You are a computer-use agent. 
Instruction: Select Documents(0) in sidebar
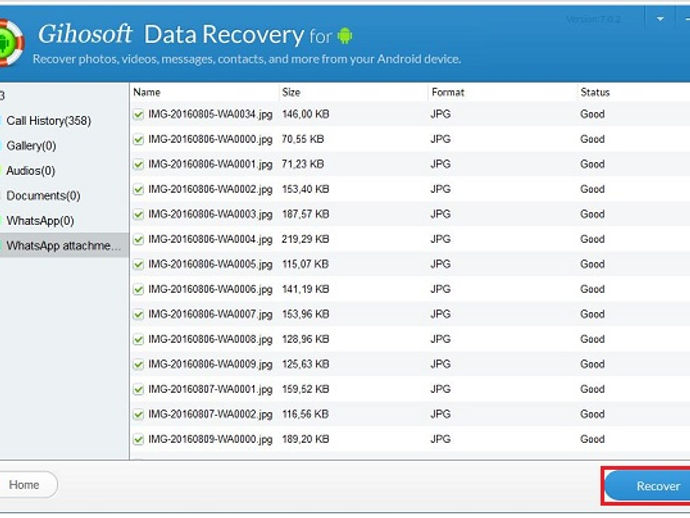tap(43, 196)
